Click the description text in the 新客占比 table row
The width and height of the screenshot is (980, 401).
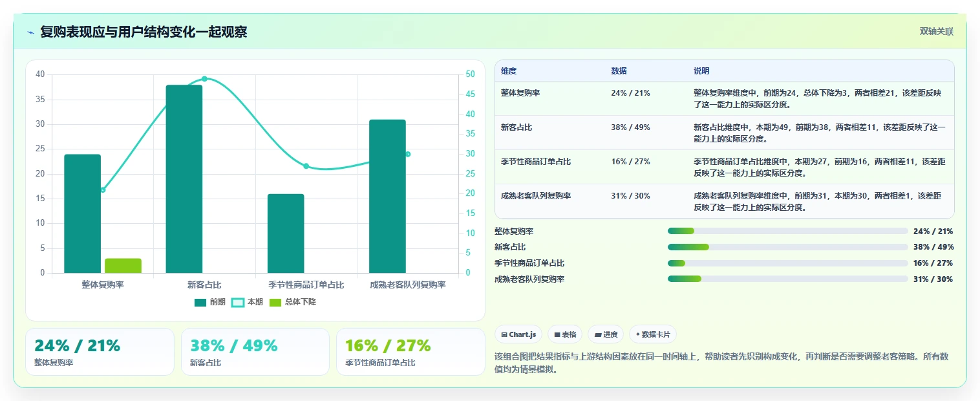click(820, 133)
